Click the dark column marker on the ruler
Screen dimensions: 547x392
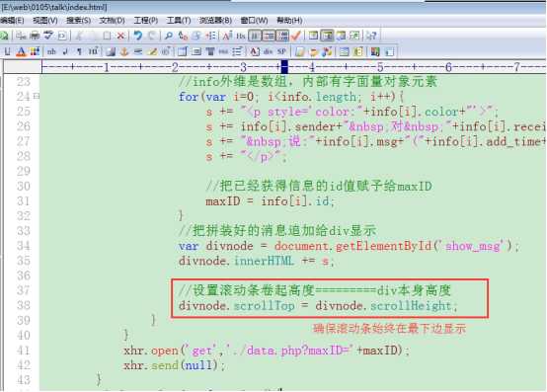[284, 66]
